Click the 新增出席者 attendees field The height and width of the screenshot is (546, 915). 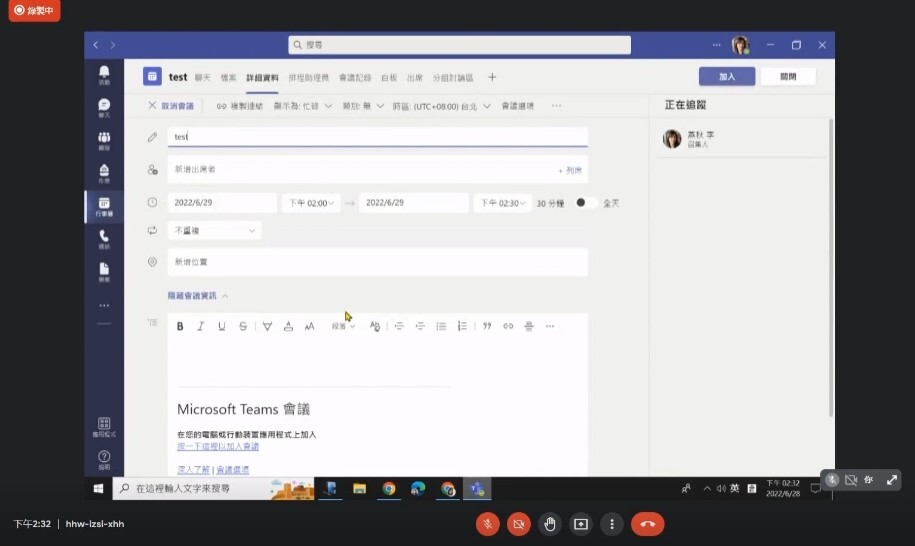click(x=378, y=170)
